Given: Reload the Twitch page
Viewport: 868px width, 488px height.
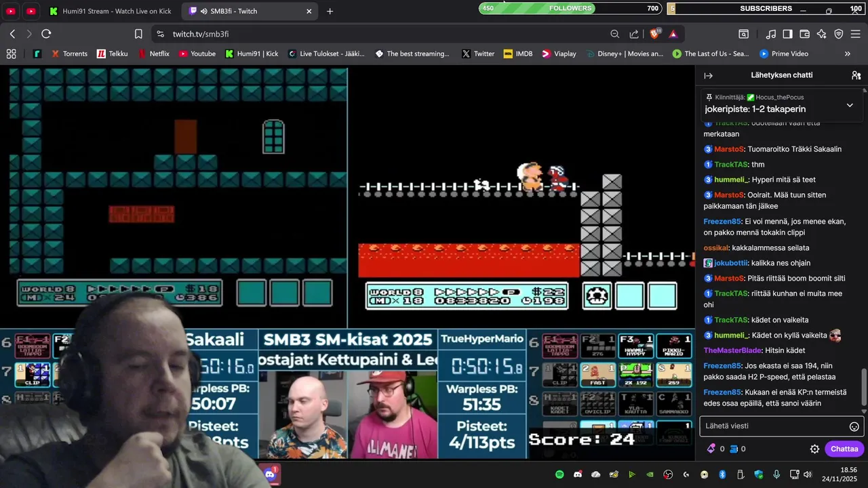Looking at the screenshot, I should tap(46, 34).
